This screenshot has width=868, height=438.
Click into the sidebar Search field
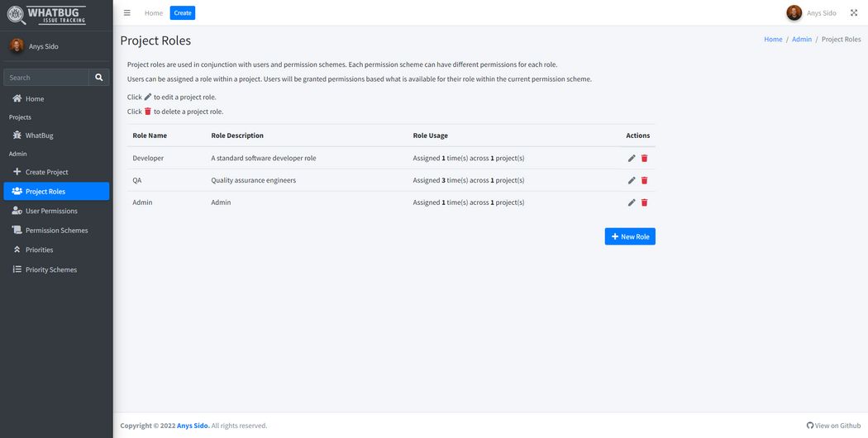click(x=46, y=78)
